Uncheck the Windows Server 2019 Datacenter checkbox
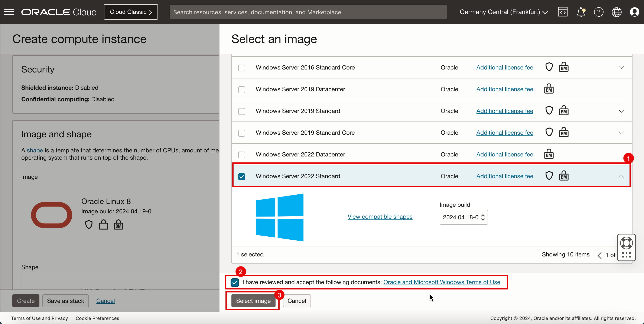The image size is (644, 324). [x=242, y=89]
